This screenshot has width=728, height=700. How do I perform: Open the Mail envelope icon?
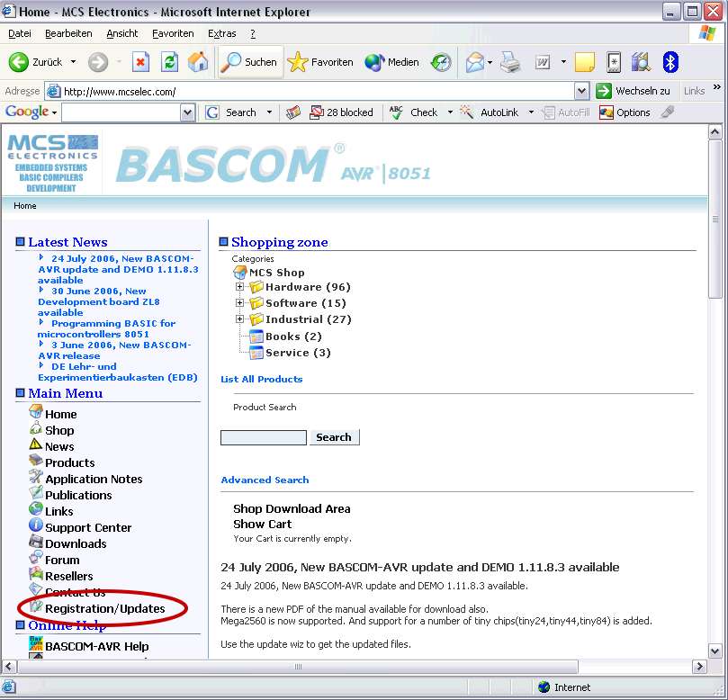pos(474,62)
